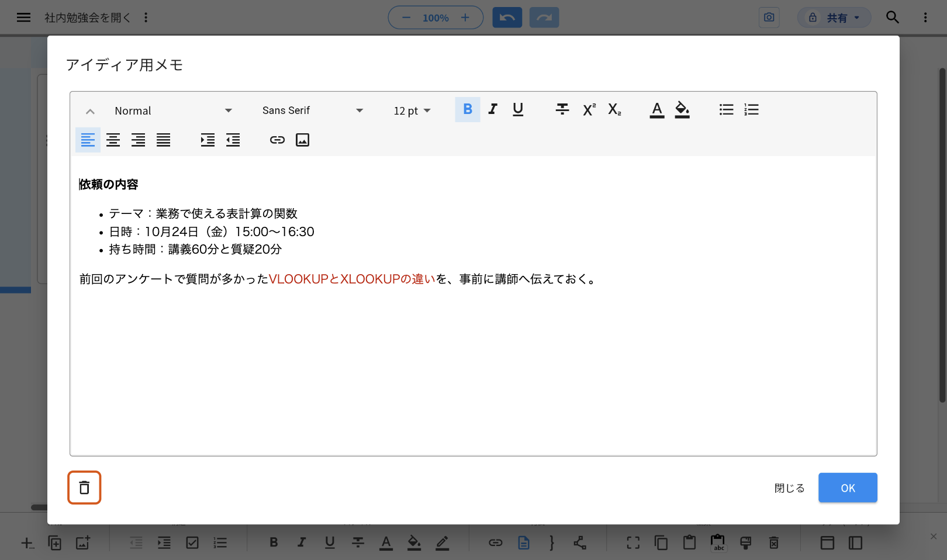The width and height of the screenshot is (947, 560).
Task: Click the format painter icon in bottom toolbar
Action: point(746,543)
